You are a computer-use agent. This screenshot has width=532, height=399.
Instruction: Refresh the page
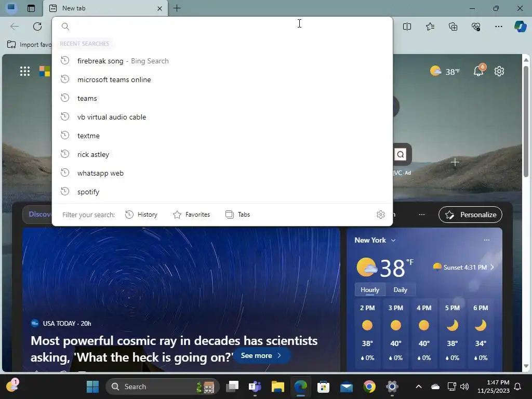tap(37, 26)
